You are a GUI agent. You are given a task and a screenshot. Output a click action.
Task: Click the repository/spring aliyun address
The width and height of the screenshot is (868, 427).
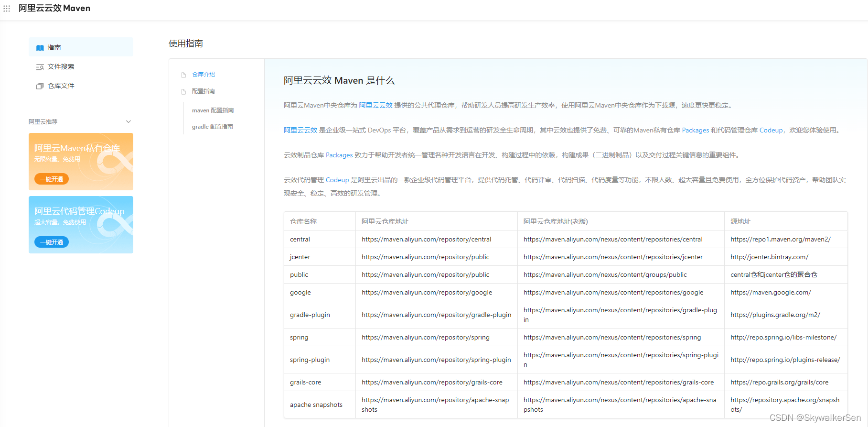pos(426,337)
